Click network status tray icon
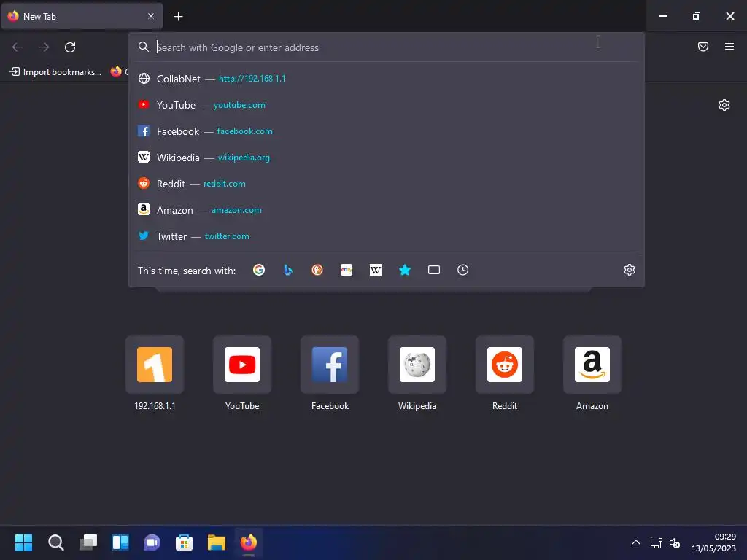The width and height of the screenshot is (747, 560). coord(656,542)
